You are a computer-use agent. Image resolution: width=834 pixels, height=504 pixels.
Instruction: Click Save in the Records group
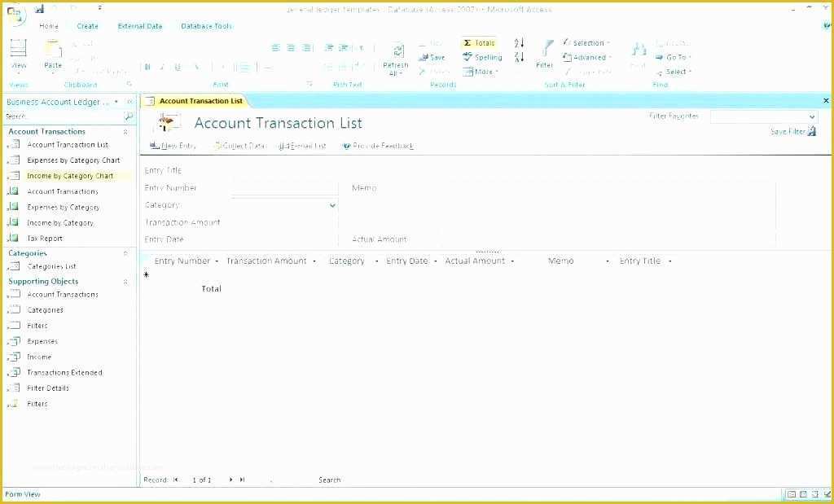[x=432, y=58]
